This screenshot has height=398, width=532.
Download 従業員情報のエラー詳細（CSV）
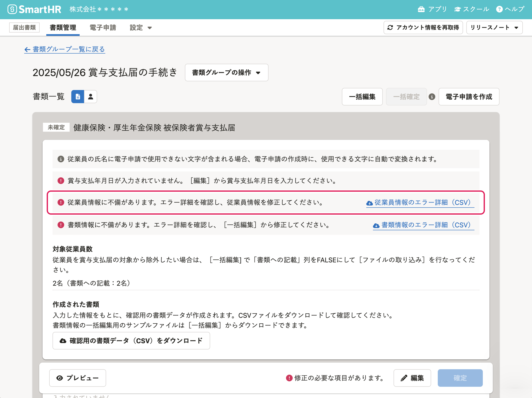[420, 203]
